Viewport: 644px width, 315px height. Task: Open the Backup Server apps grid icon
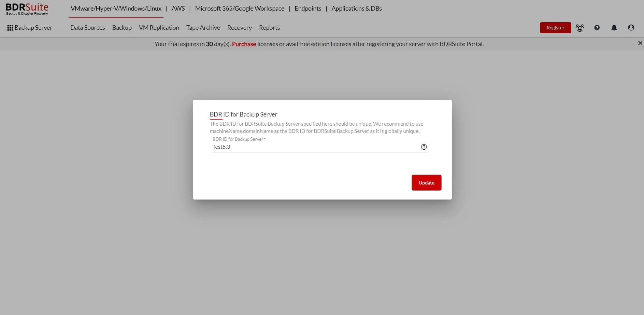10,28
